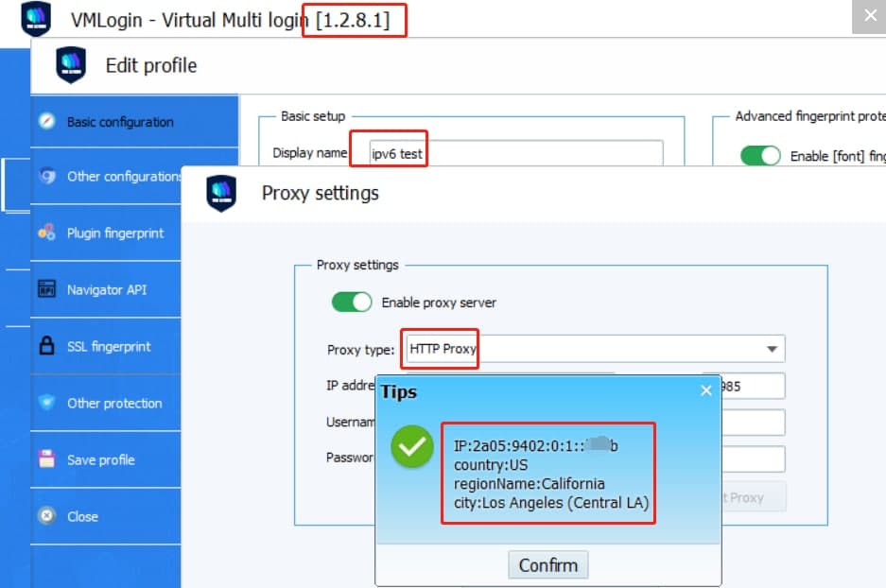The height and width of the screenshot is (588, 886).
Task: Click the Other configurations Chrome icon
Action: click(x=47, y=177)
